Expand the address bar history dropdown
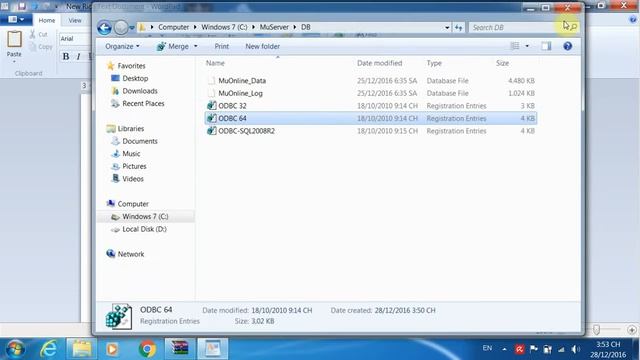The height and width of the screenshot is (360, 640). 447,27
